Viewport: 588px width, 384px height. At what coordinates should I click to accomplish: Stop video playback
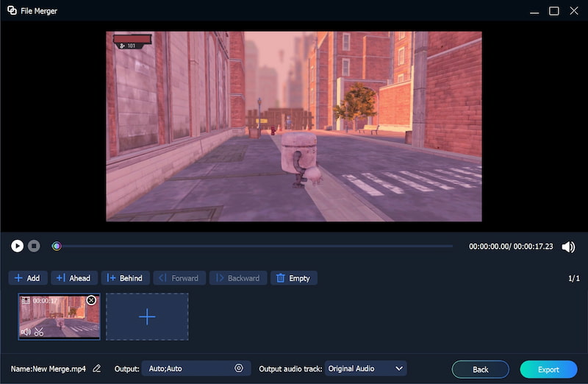pos(34,246)
